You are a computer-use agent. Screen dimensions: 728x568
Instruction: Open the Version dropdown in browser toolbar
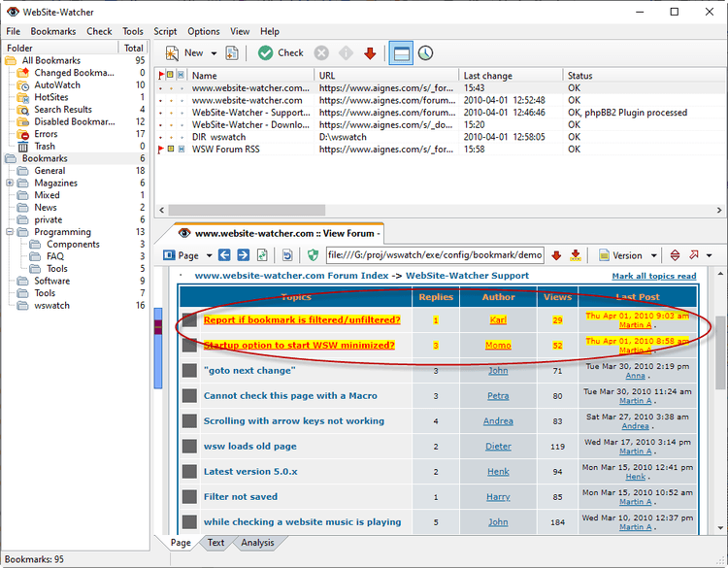653,255
